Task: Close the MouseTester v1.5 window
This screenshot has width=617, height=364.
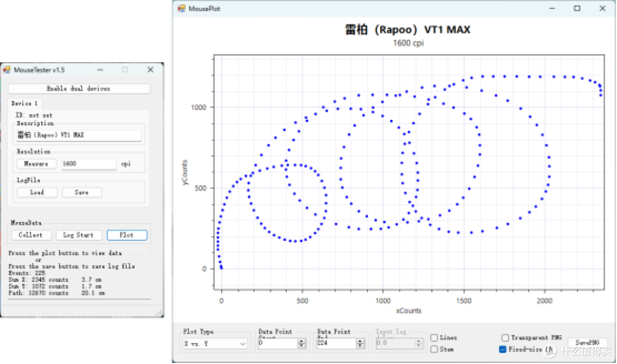Action: point(150,70)
